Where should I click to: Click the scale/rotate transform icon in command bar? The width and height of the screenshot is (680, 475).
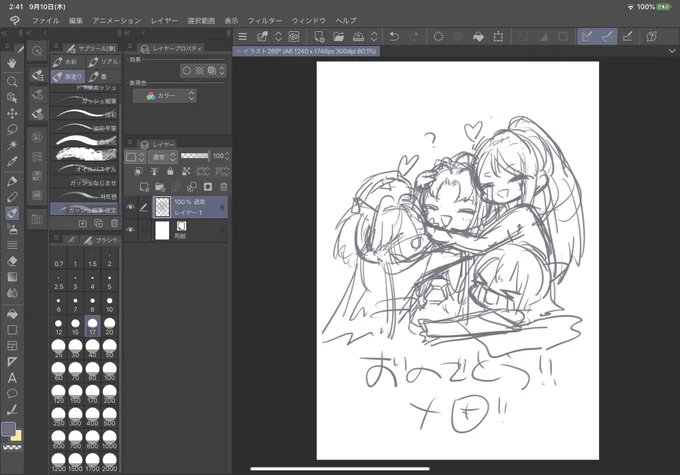pos(498,36)
